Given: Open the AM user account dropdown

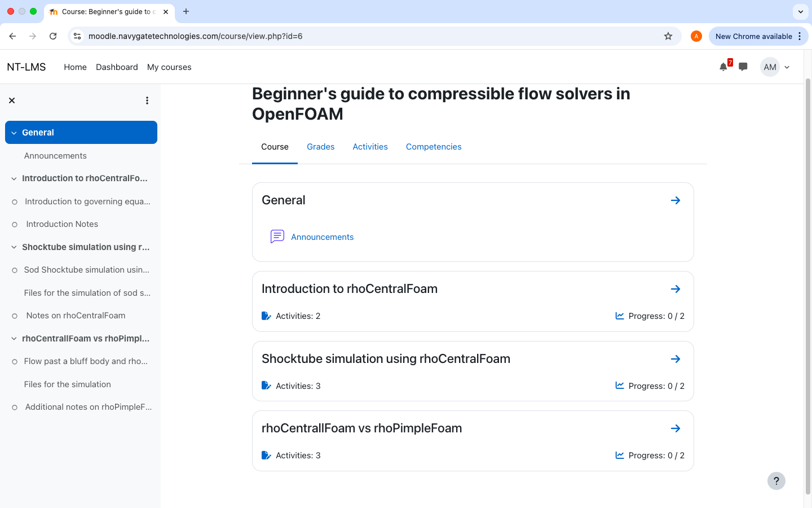Looking at the screenshot, I should pos(775,67).
